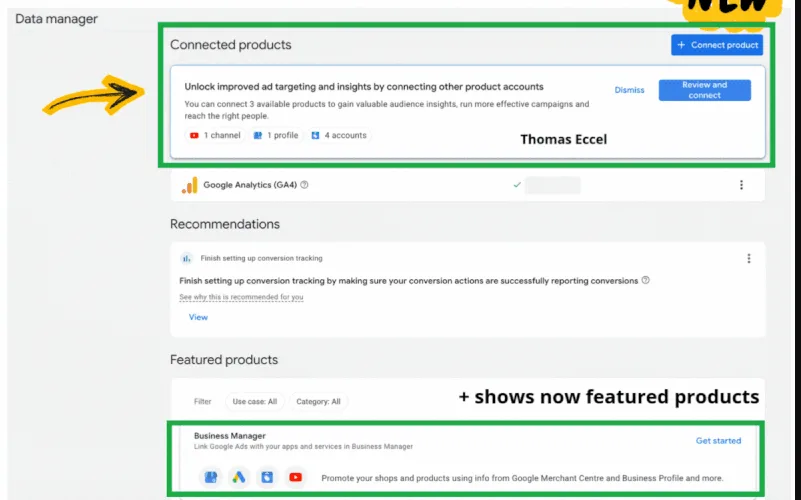
Task: Click the YouTube icon under Business Manager
Action: point(295,478)
